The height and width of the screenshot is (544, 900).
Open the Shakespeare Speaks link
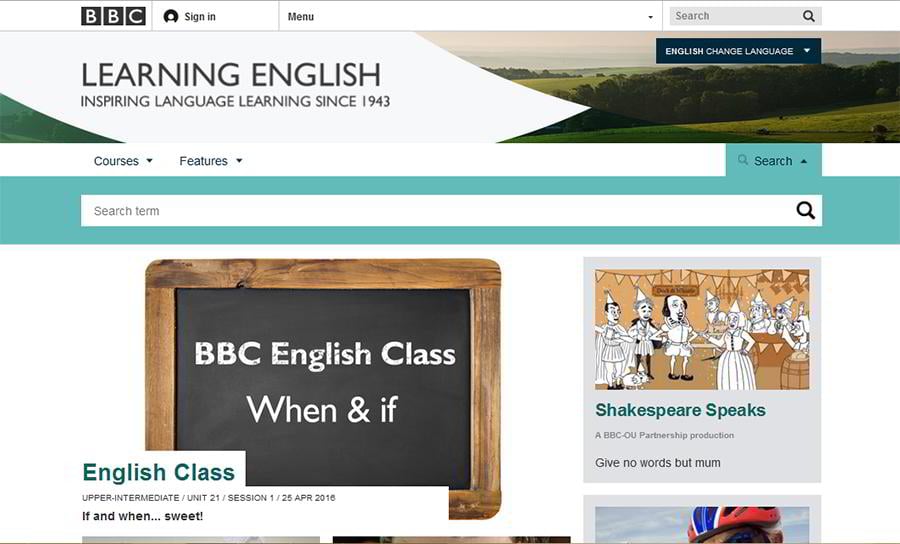tap(680, 410)
